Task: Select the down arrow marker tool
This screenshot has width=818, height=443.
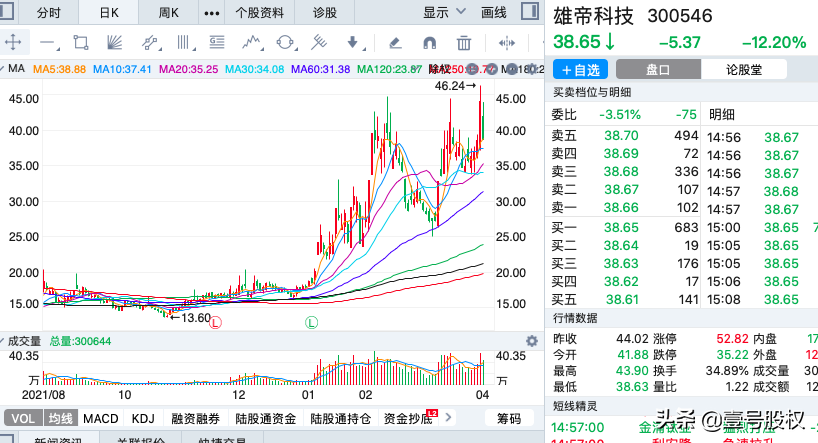Action: pos(352,42)
